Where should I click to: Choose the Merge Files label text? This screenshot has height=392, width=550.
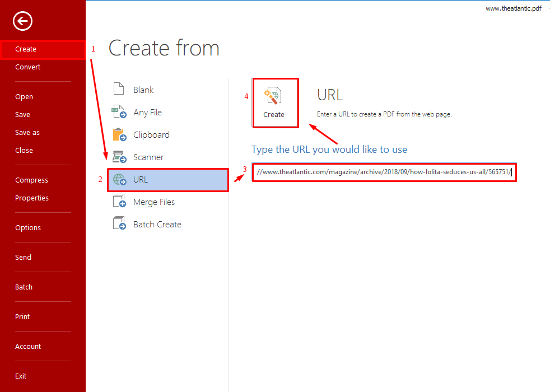click(154, 202)
